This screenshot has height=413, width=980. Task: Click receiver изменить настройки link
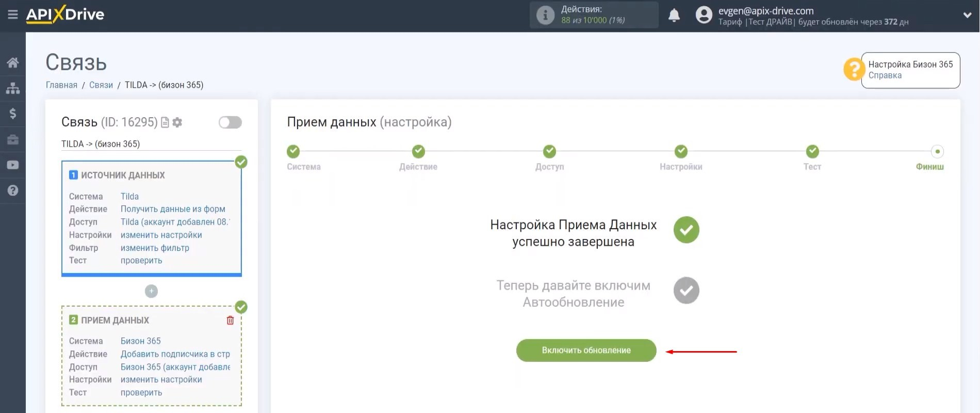(x=161, y=379)
